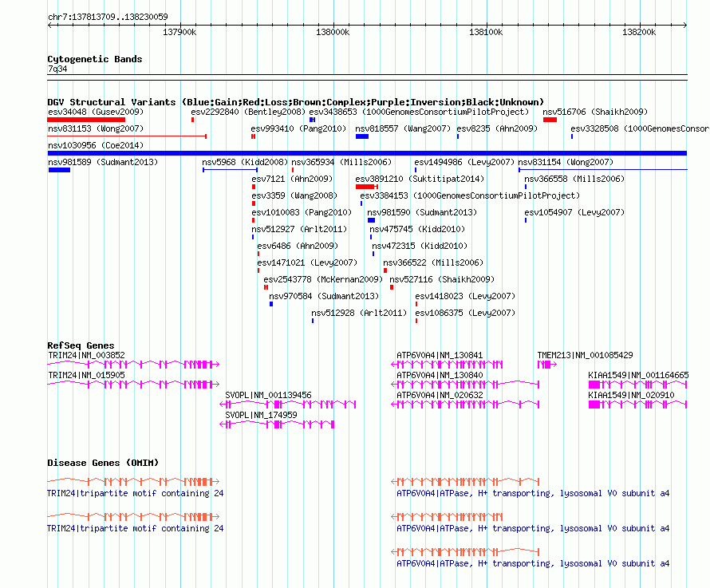Click the third, lowest ATP6V0A4 ATPase OMIM link
710x588 pixels.
pyautogui.click(x=533, y=563)
